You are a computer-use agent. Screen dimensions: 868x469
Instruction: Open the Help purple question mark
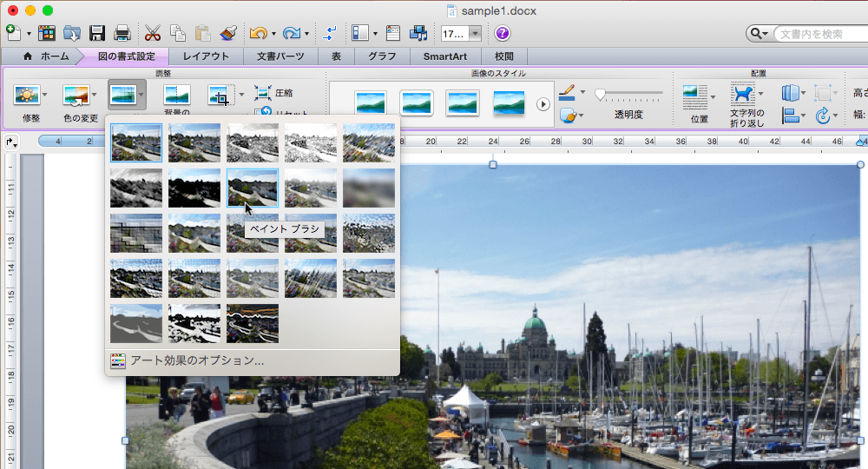pyautogui.click(x=503, y=34)
